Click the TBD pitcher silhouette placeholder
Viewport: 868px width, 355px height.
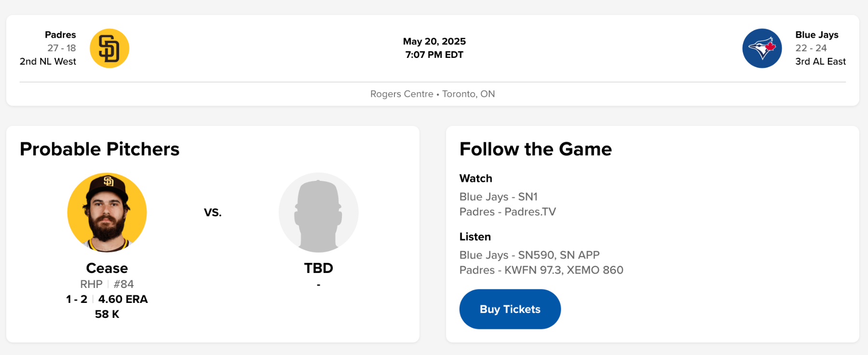318,212
